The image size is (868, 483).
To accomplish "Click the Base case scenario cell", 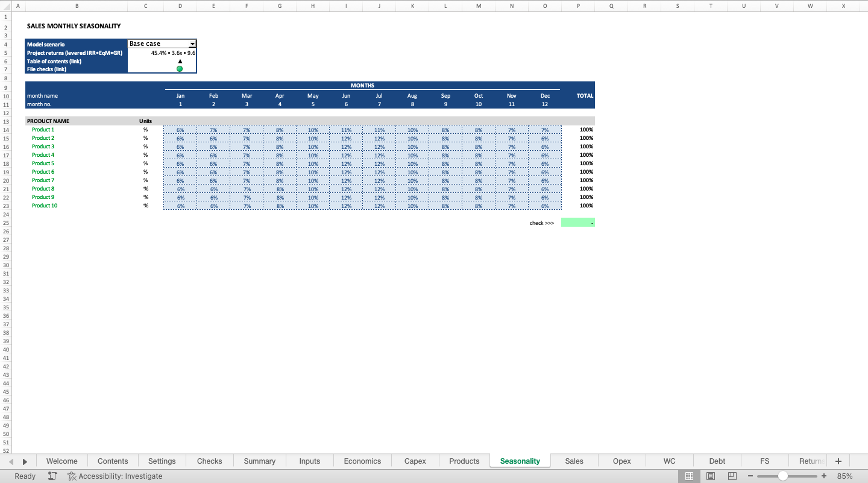I will [x=158, y=44].
